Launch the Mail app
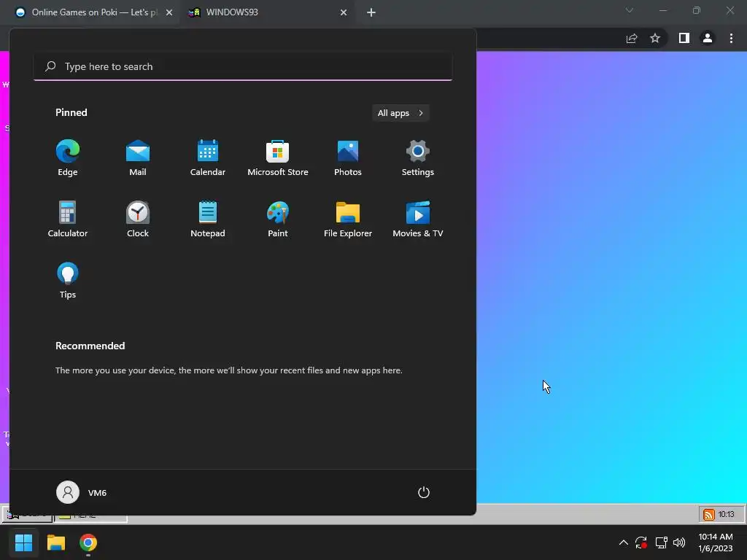Viewport: 747px width, 560px height. tap(138, 158)
